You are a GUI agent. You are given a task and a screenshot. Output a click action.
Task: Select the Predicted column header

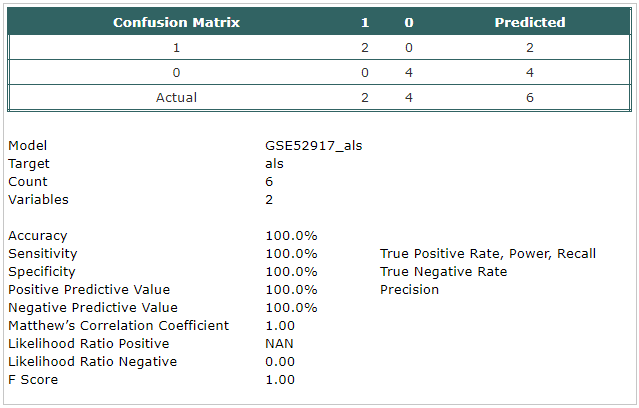tap(530, 22)
